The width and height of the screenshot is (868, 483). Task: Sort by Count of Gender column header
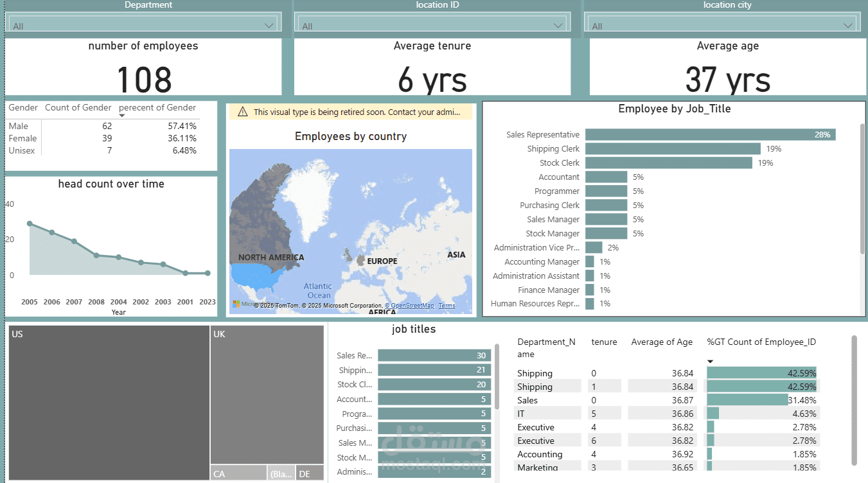(78, 108)
